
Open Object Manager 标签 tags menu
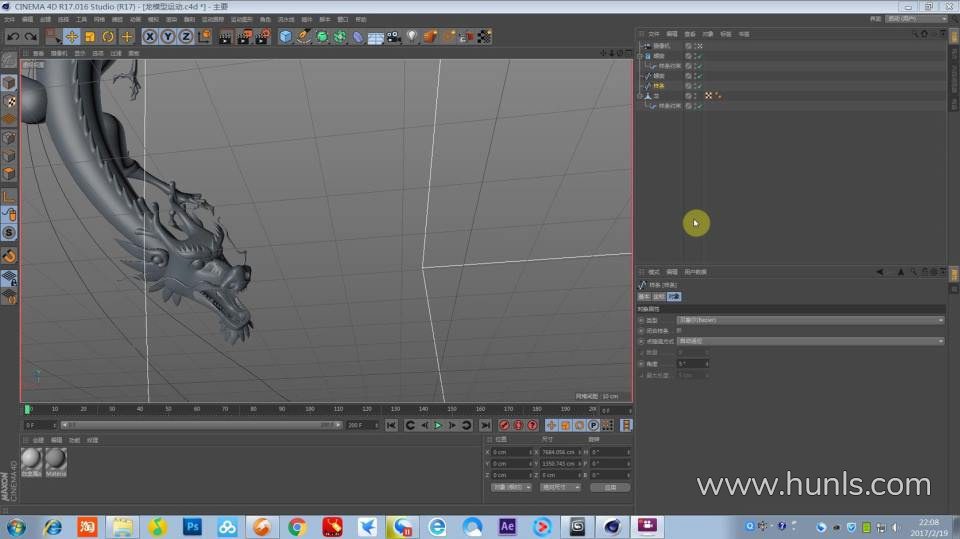pos(726,34)
